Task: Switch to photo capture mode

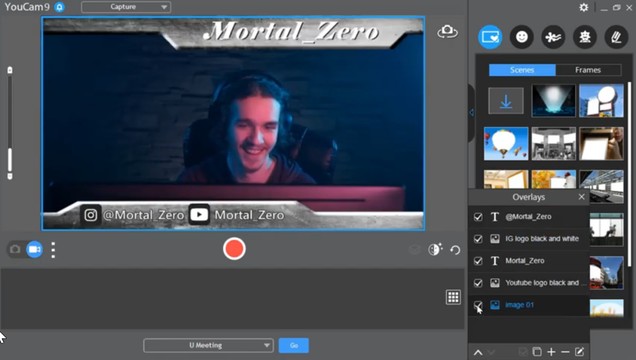Action: (x=15, y=249)
